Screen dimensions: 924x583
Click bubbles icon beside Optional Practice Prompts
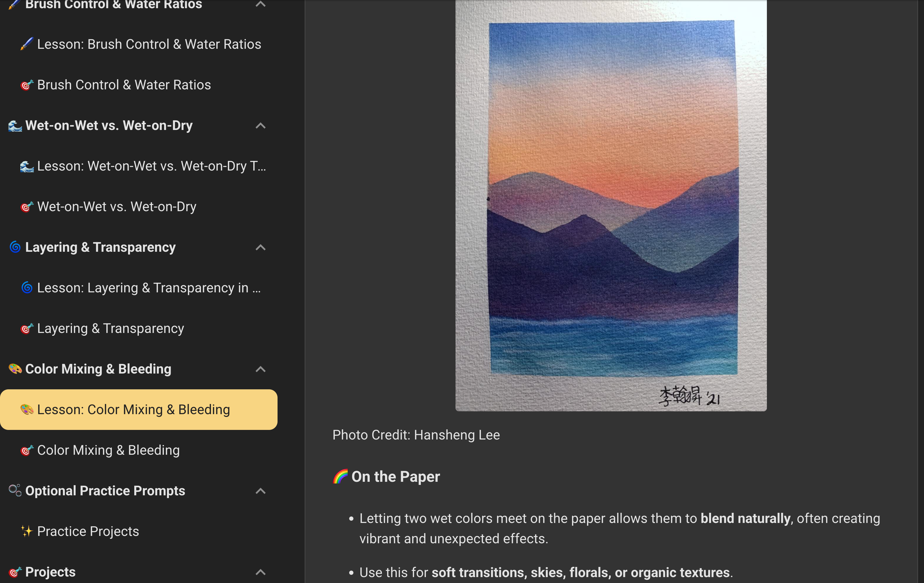click(15, 491)
